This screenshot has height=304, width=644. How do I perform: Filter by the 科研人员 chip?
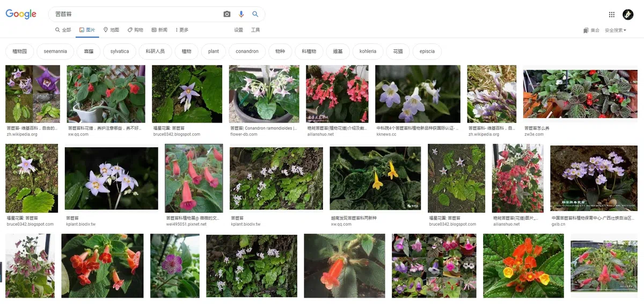pos(155,52)
